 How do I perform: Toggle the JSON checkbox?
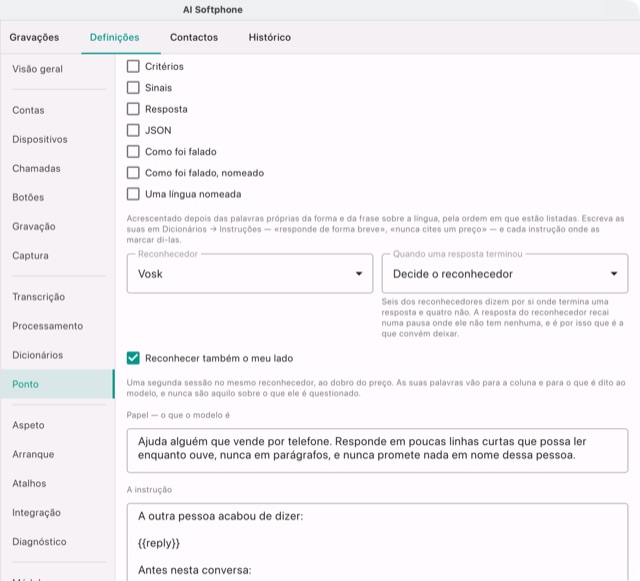[x=133, y=130]
